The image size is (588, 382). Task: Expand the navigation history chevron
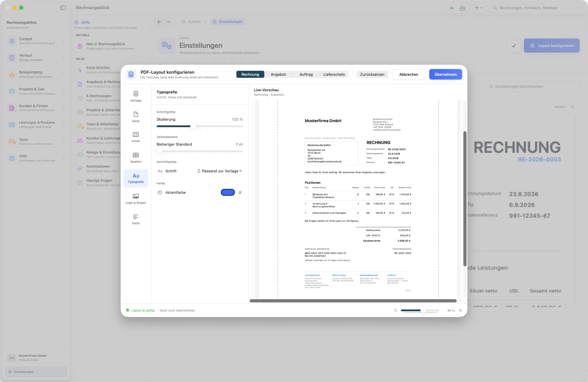[168, 22]
